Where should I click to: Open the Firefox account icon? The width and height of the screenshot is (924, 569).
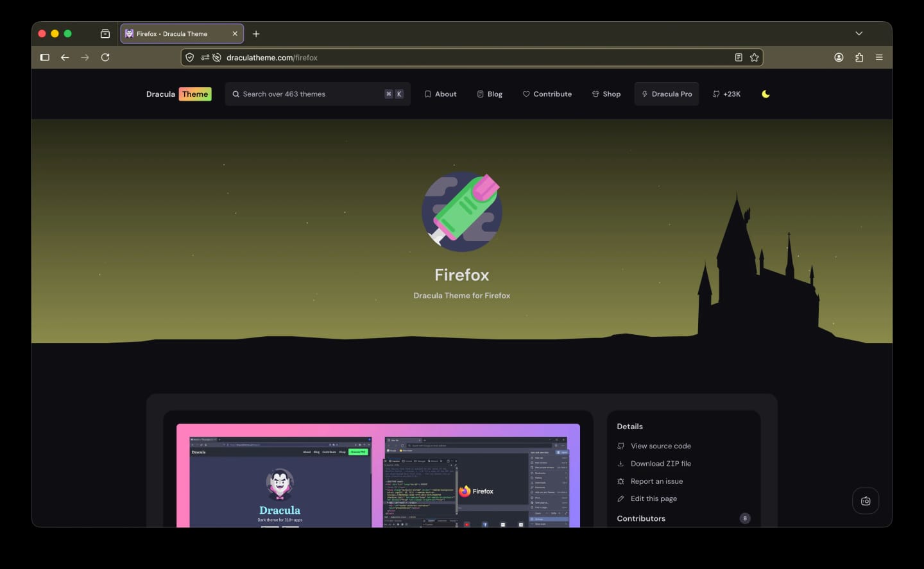[839, 57]
